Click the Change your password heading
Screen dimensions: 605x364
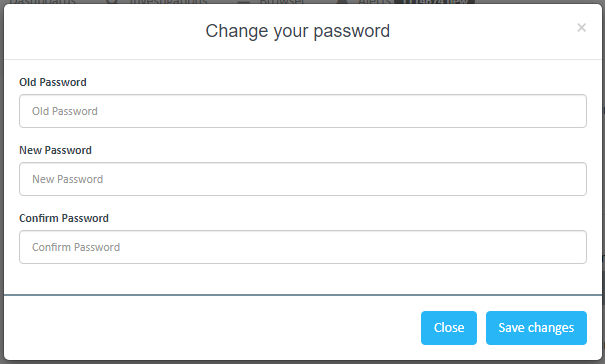(297, 31)
